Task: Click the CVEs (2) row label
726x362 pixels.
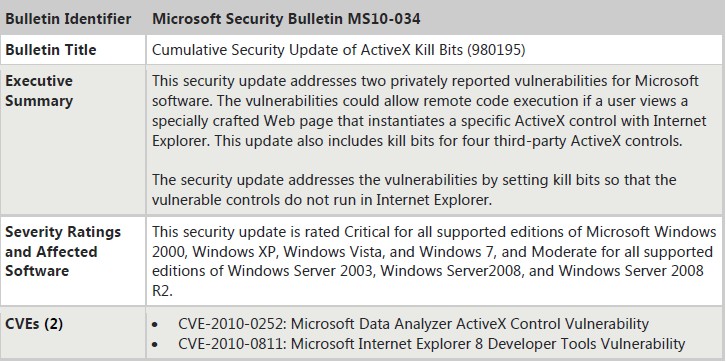Action: click(x=34, y=324)
